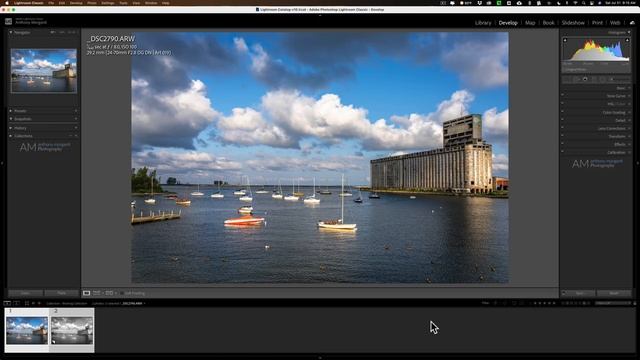Open the Map module
Image resolution: width=640 pixels, height=360 pixels.
[530, 23]
